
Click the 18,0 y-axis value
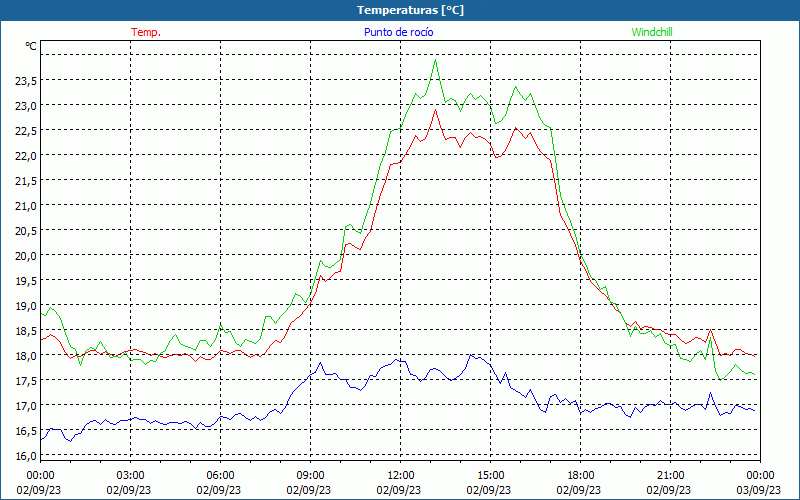point(26,356)
